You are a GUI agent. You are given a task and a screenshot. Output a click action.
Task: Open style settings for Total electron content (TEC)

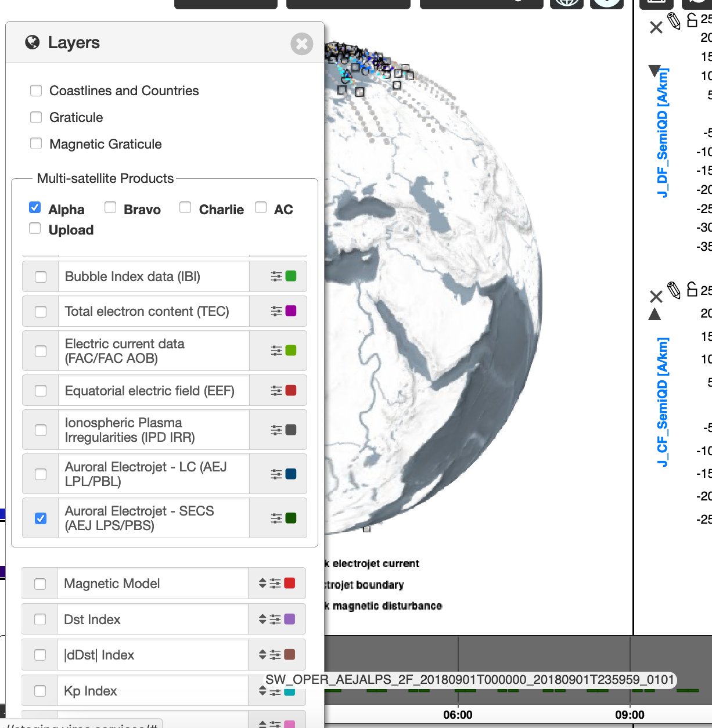pos(278,311)
